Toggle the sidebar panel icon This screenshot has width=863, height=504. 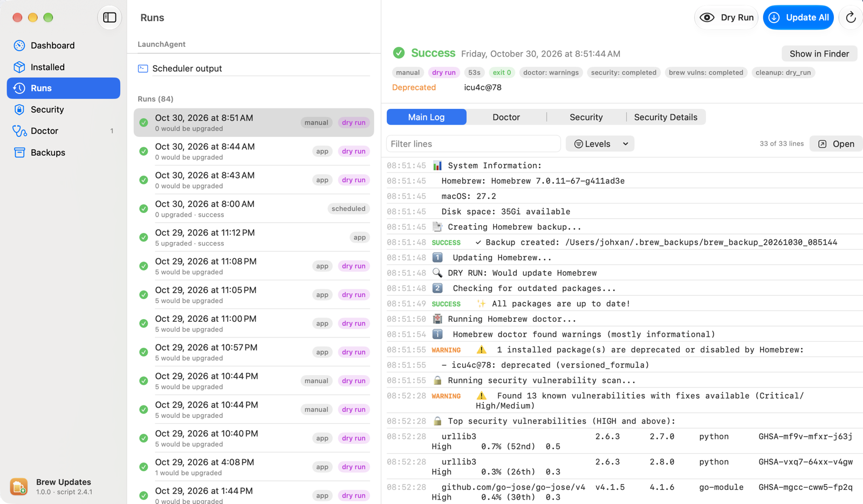pos(109,18)
